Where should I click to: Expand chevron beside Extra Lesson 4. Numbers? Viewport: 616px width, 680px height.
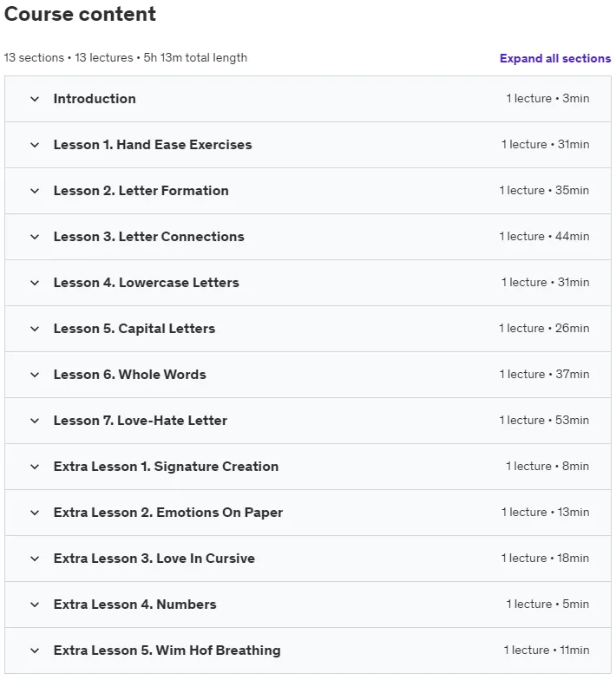click(35, 605)
